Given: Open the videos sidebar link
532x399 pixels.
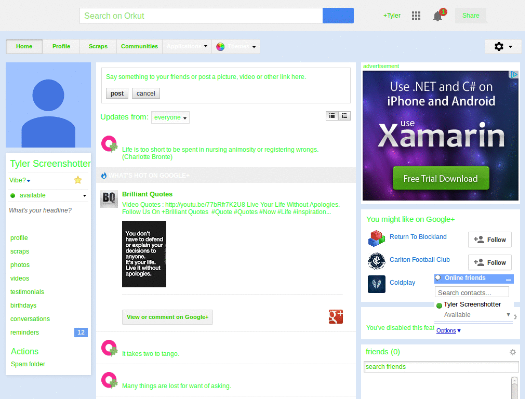Looking at the screenshot, I should tap(20, 278).
